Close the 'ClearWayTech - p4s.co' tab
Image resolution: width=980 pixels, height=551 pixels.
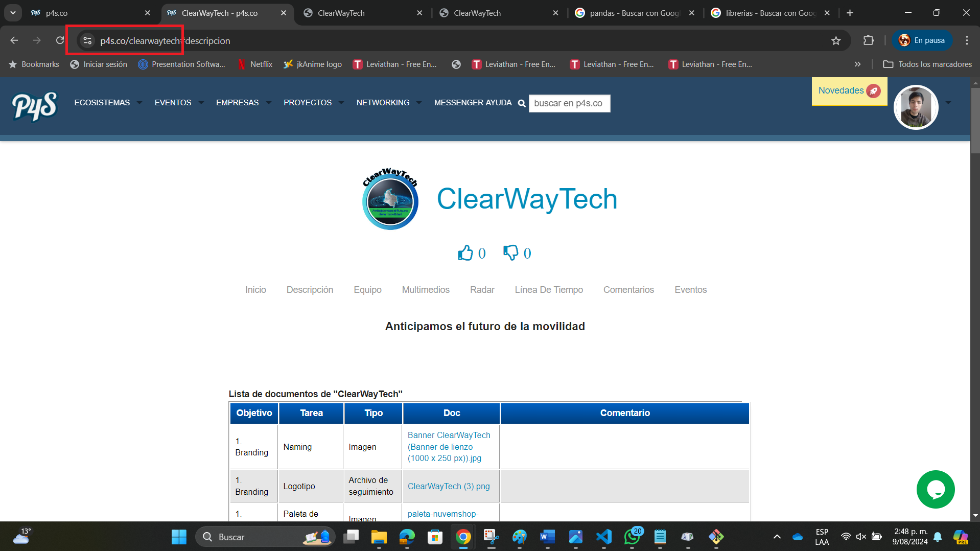click(x=284, y=13)
